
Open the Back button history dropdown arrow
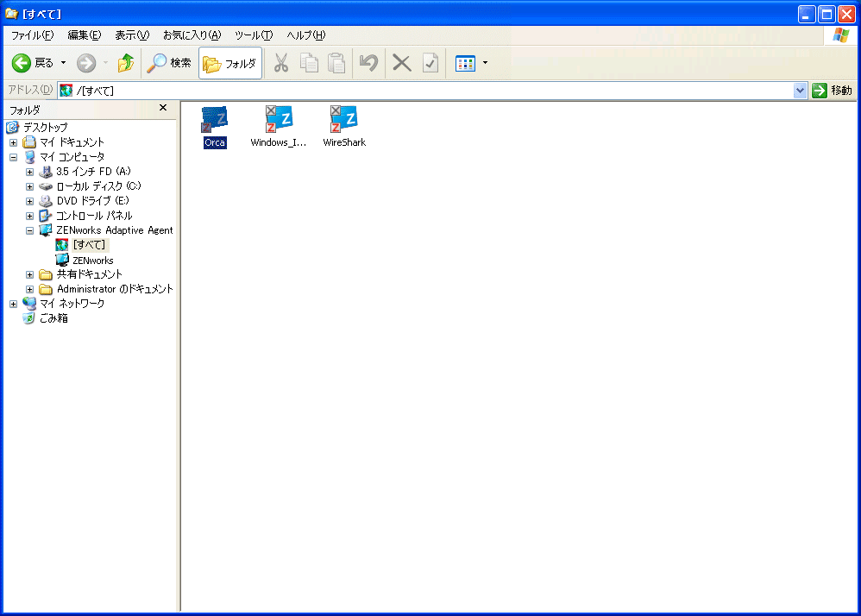click(x=63, y=63)
